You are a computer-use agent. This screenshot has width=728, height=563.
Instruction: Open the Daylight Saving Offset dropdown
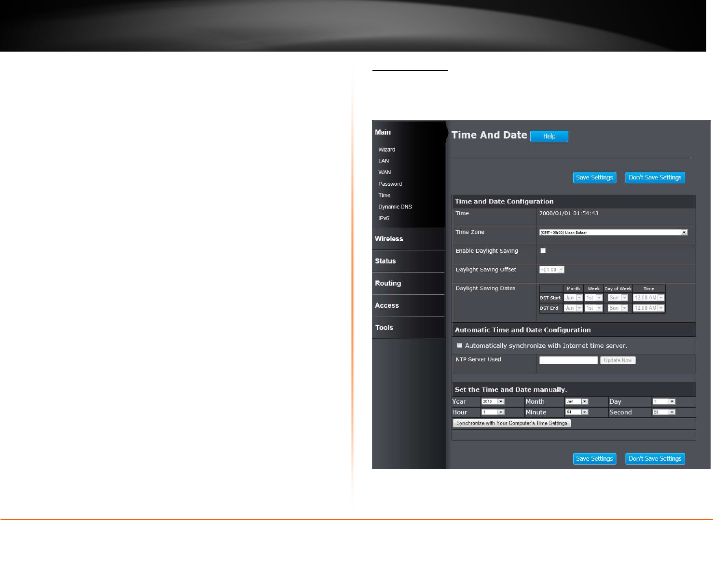(551, 270)
